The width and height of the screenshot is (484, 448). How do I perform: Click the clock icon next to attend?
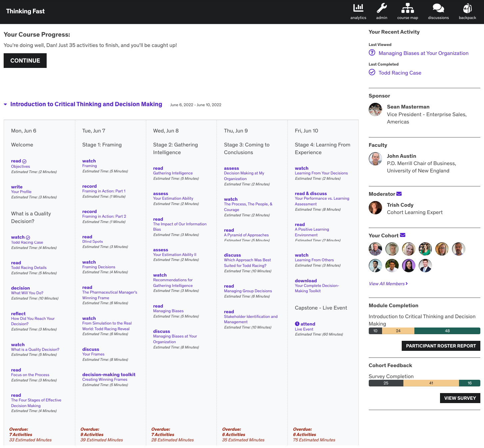(x=297, y=324)
